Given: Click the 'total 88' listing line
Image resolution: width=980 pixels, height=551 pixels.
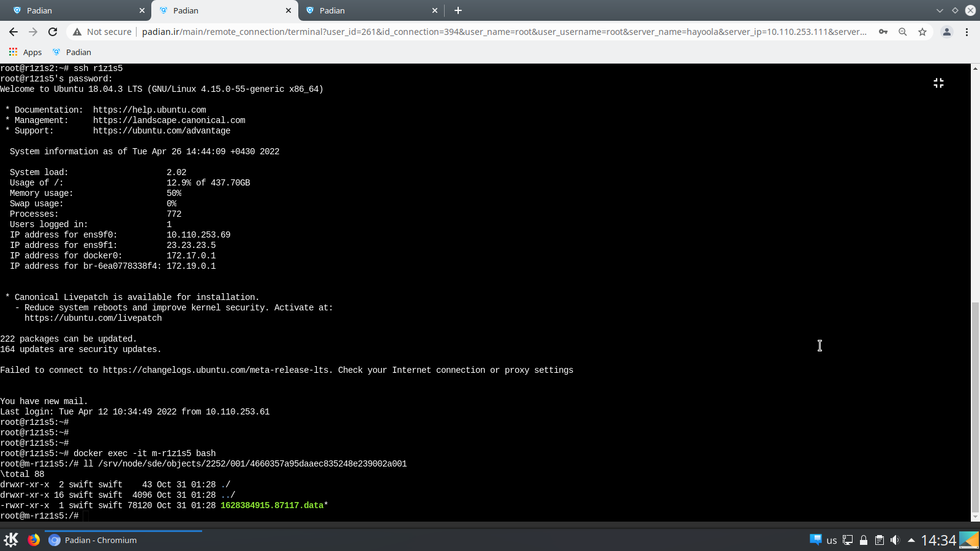Looking at the screenshot, I should (22, 474).
